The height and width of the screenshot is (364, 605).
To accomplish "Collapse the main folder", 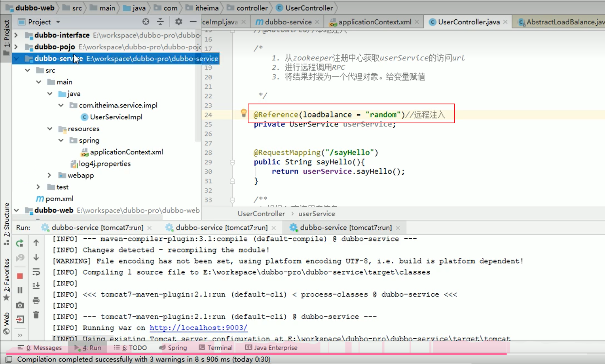I will 38,82.
